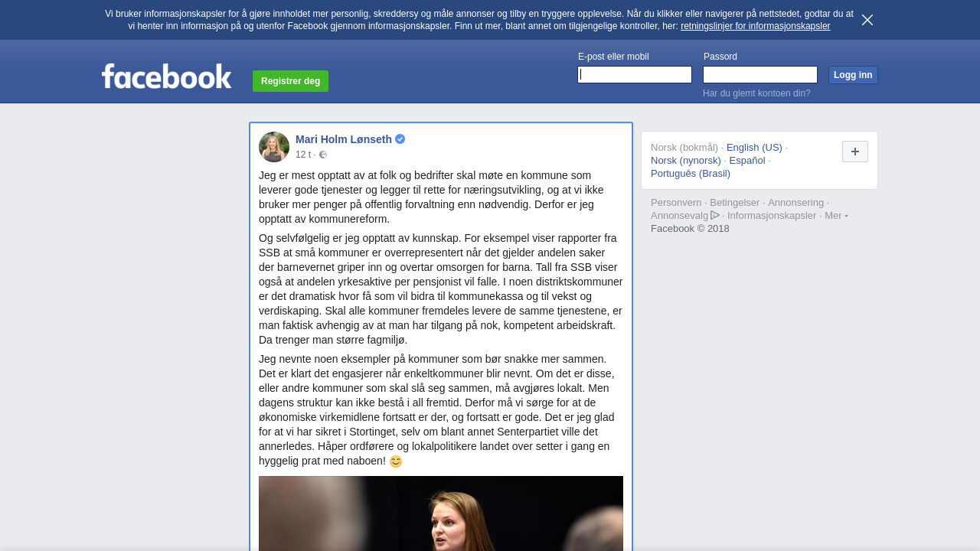The image size is (980, 551).
Task: Click the public globe privacy icon
Action: coord(323,155)
